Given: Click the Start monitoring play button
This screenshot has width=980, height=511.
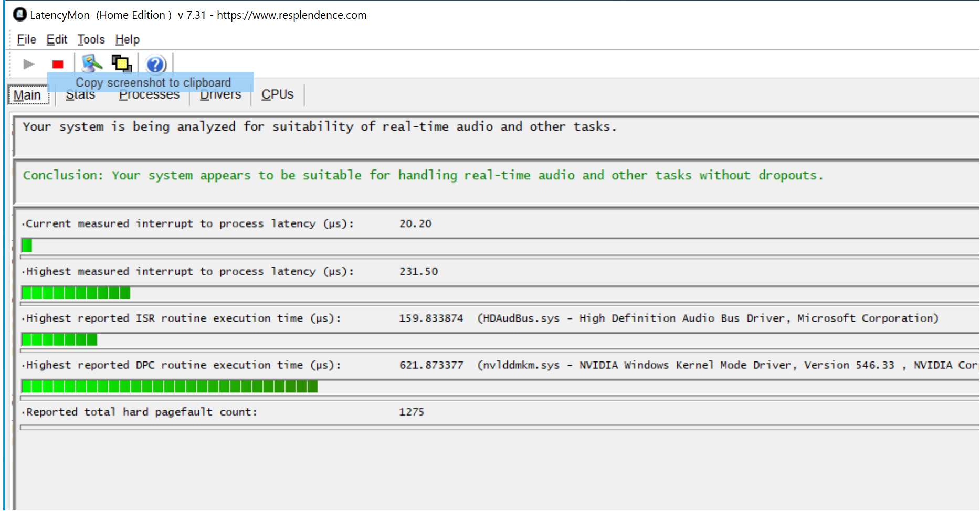Looking at the screenshot, I should [29, 64].
